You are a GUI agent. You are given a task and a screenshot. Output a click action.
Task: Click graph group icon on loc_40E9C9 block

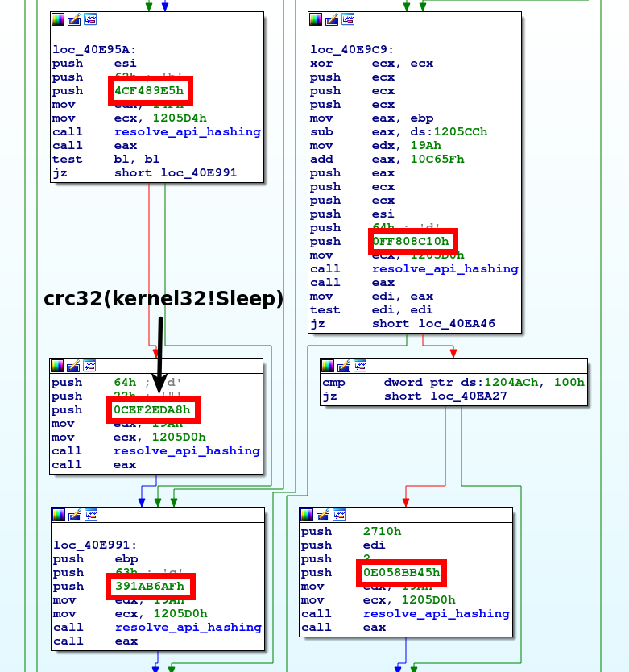[x=348, y=19]
